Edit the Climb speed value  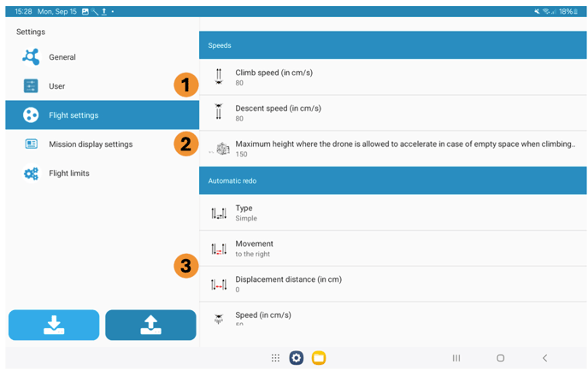273,78
